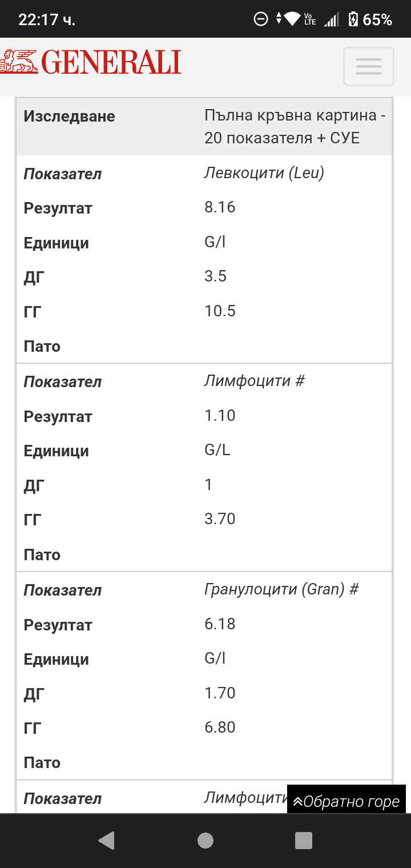Tap the do-not-disturb status icon
Image resolution: width=411 pixels, height=868 pixels.
pos(260,19)
